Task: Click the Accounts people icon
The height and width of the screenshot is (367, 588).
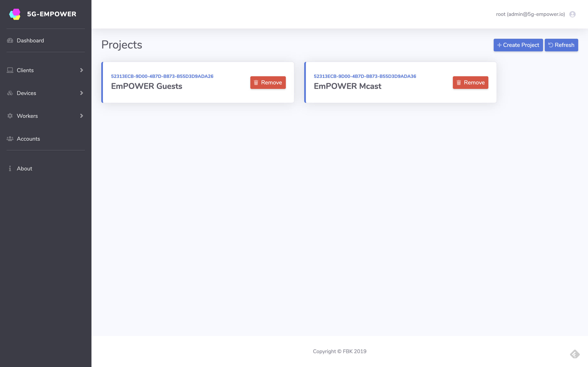Action: 10,139
